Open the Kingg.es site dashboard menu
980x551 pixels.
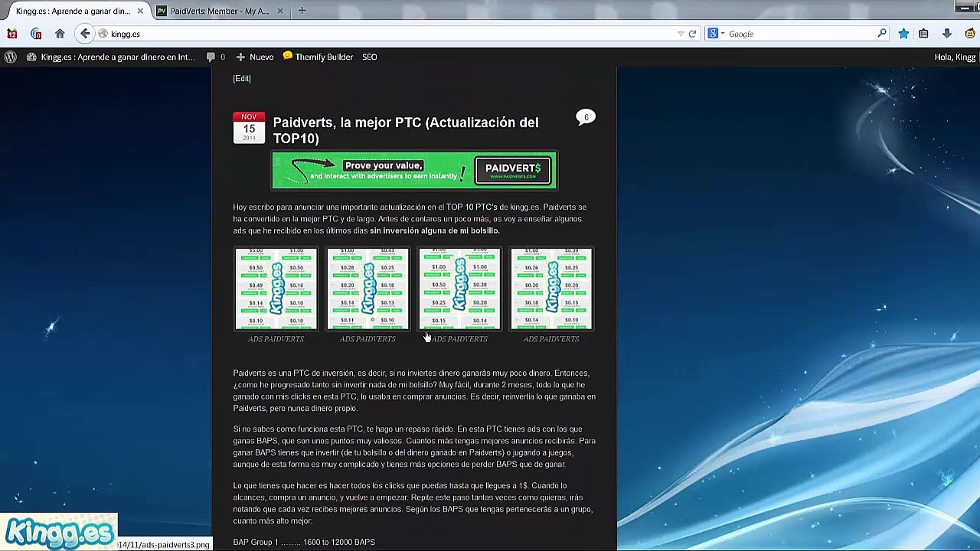coord(111,57)
